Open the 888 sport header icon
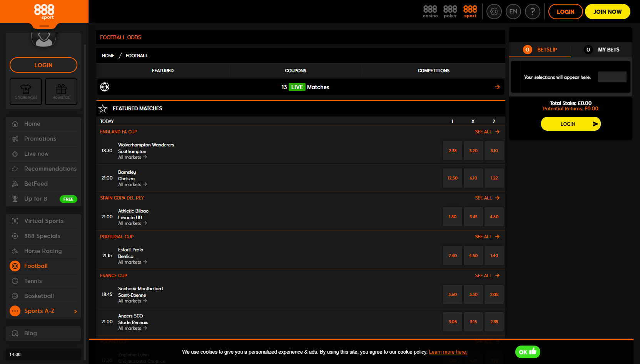 pos(470,12)
